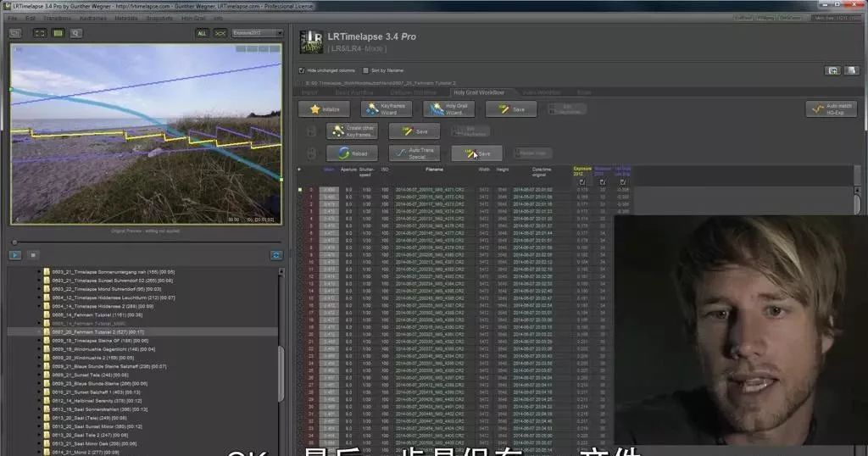Open the Holy Grail menu
Image resolution: width=868 pixels, height=456 pixels.
[x=193, y=18]
